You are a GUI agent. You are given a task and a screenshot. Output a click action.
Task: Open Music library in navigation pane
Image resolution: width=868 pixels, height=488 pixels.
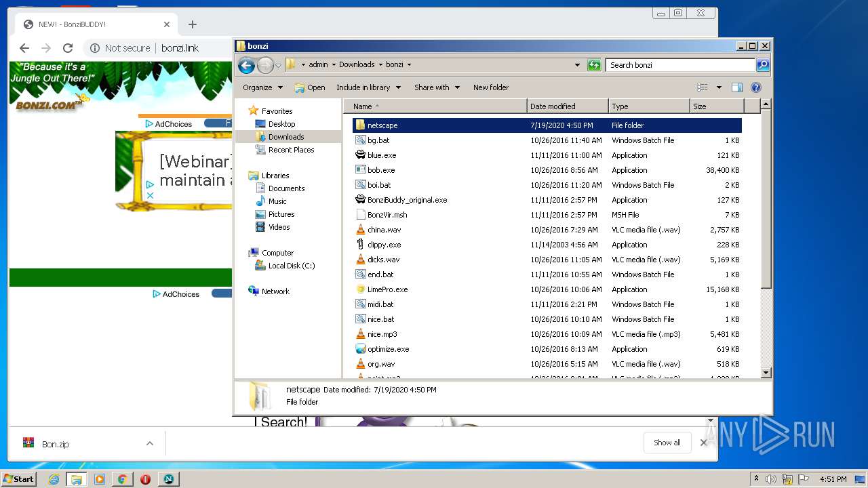pos(277,201)
